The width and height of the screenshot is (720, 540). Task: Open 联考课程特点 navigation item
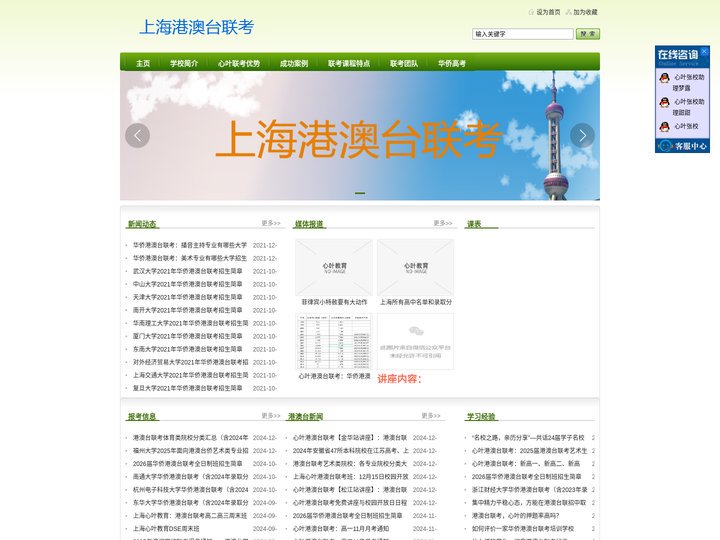pos(349,63)
